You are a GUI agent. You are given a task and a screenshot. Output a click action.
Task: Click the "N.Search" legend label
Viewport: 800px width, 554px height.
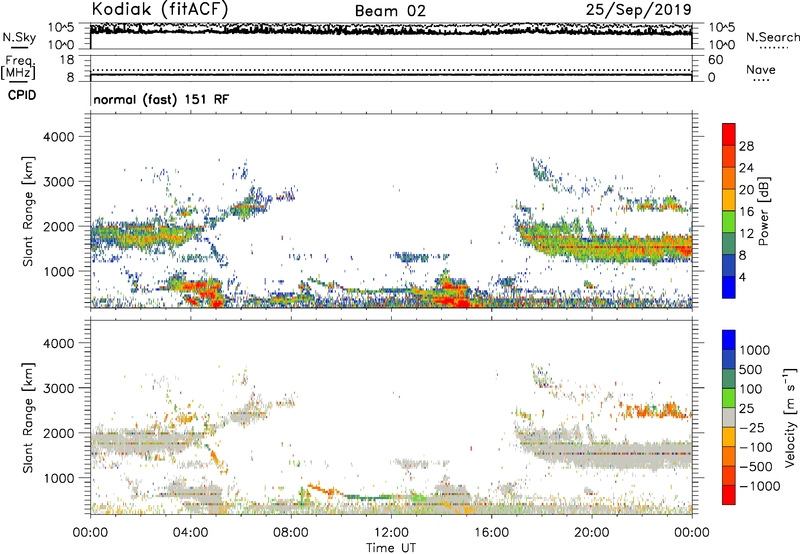tap(773, 37)
